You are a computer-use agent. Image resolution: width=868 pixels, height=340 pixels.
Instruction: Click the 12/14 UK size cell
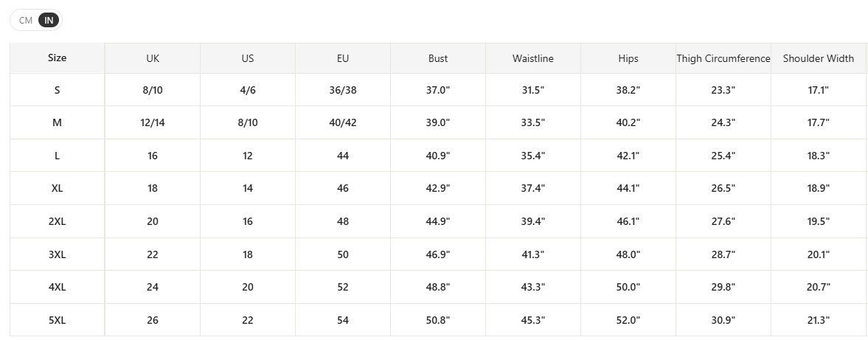[x=153, y=122]
